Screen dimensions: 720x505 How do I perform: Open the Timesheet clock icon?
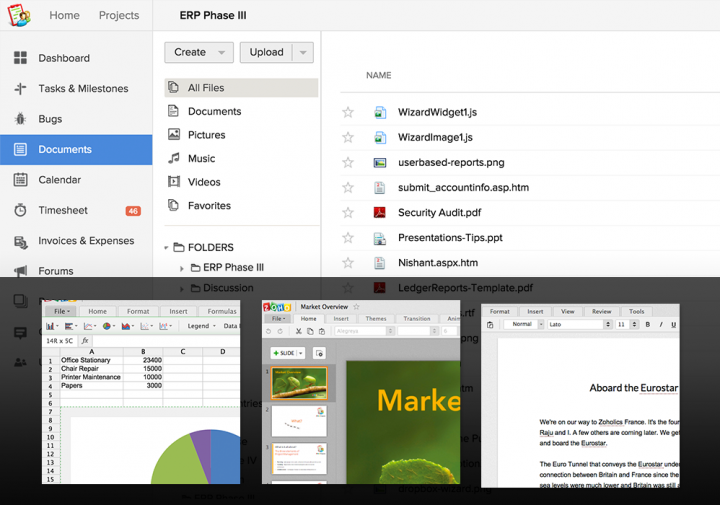tap(20, 210)
